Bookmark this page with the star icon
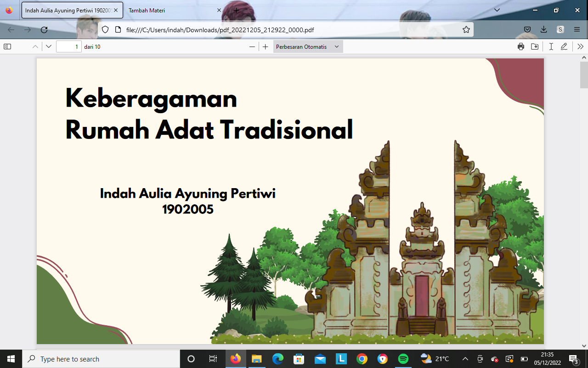The image size is (588, 368). [x=466, y=29]
